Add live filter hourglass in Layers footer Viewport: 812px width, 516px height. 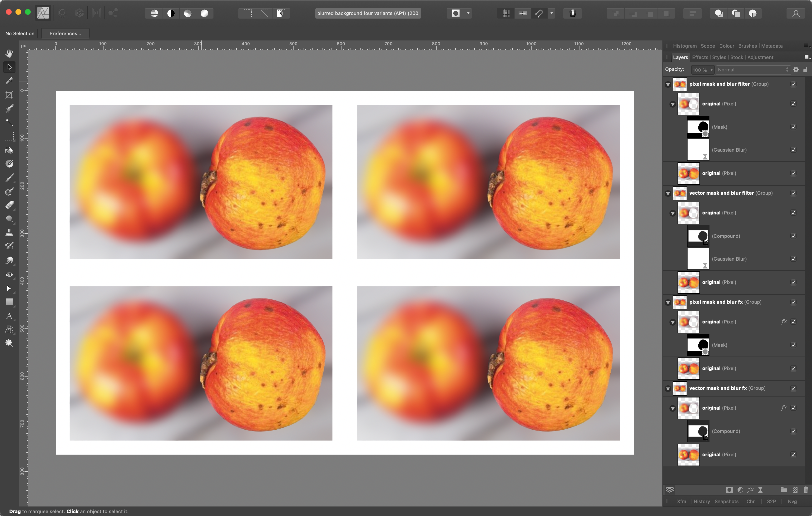point(760,490)
